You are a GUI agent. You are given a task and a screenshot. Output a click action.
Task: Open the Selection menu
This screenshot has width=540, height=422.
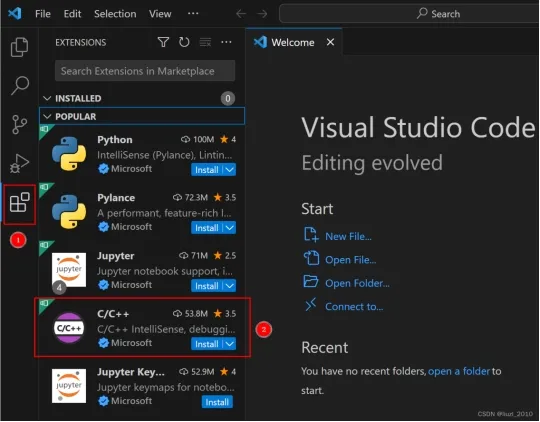[115, 14]
